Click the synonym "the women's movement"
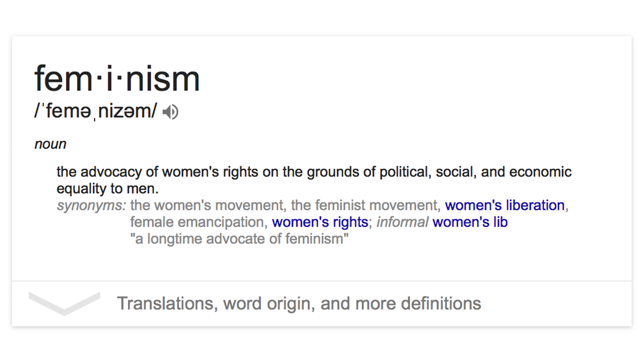Viewport: 644px width, 362px height. click(207, 205)
